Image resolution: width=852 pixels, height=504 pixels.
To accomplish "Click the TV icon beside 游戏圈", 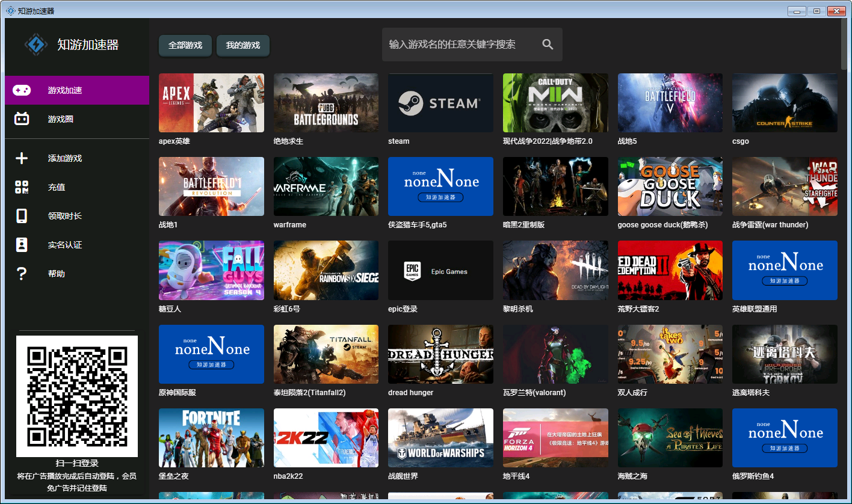I will pos(22,119).
